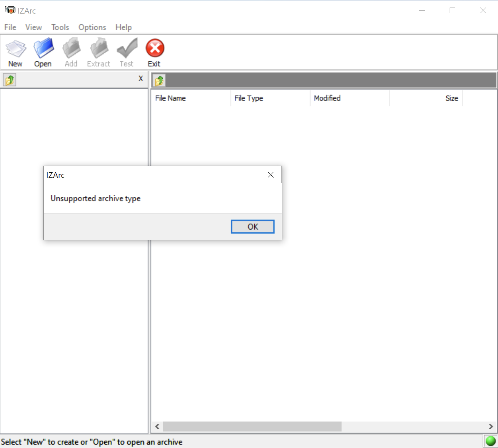Open the File menu
This screenshot has height=448, width=498.
coord(10,27)
